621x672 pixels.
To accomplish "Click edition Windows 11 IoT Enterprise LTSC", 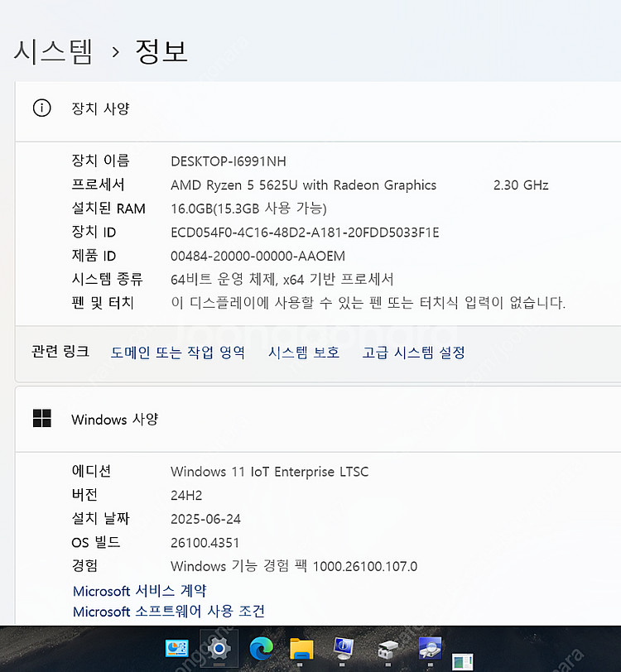I will (x=269, y=472).
